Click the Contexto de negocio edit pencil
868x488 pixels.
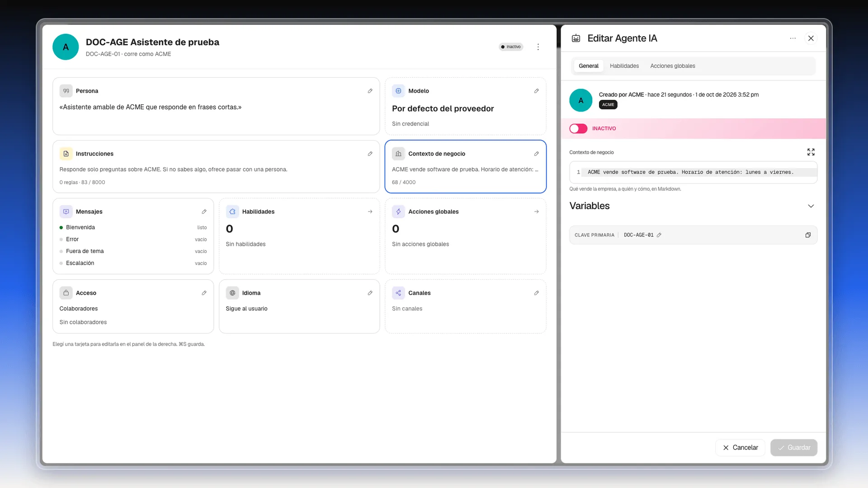(536, 154)
